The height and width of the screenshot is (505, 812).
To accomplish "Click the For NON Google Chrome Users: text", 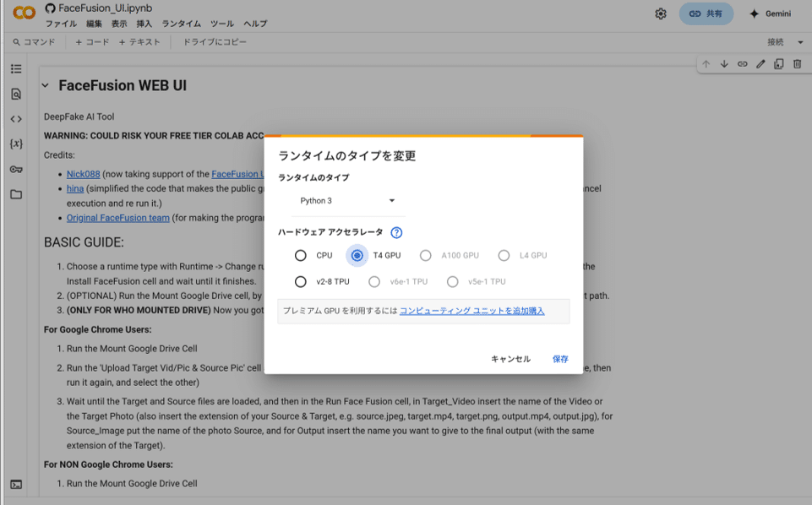I will pyautogui.click(x=108, y=464).
